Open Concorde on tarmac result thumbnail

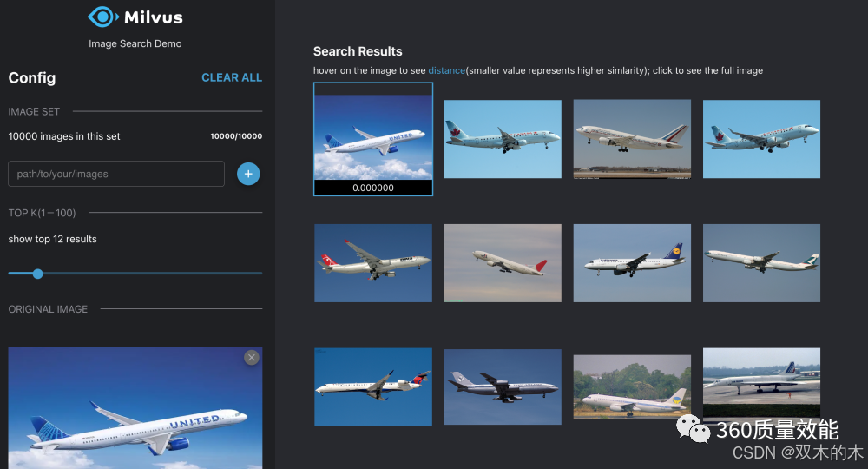coord(762,383)
